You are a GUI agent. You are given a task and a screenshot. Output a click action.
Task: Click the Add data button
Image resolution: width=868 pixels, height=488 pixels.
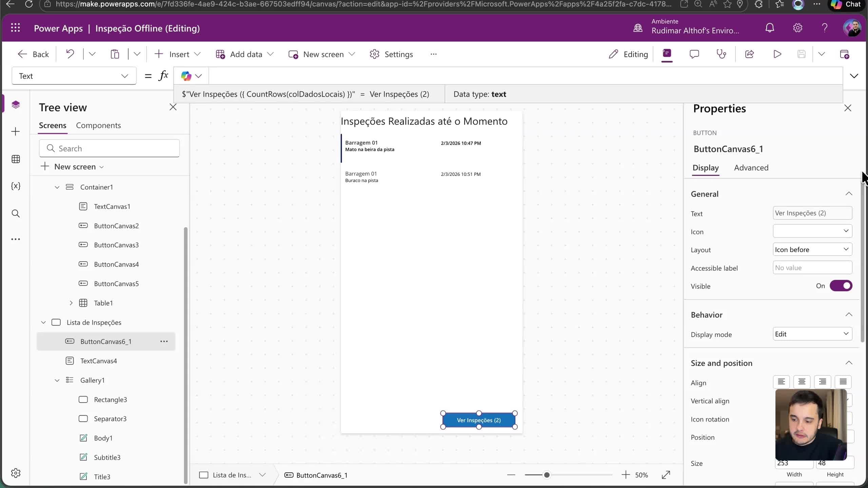(244, 54)
